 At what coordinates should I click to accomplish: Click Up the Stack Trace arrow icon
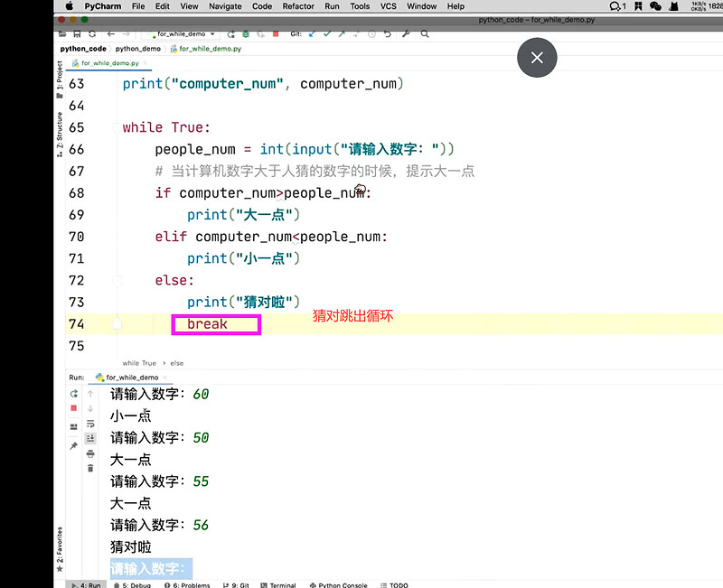tap(90, 394)
